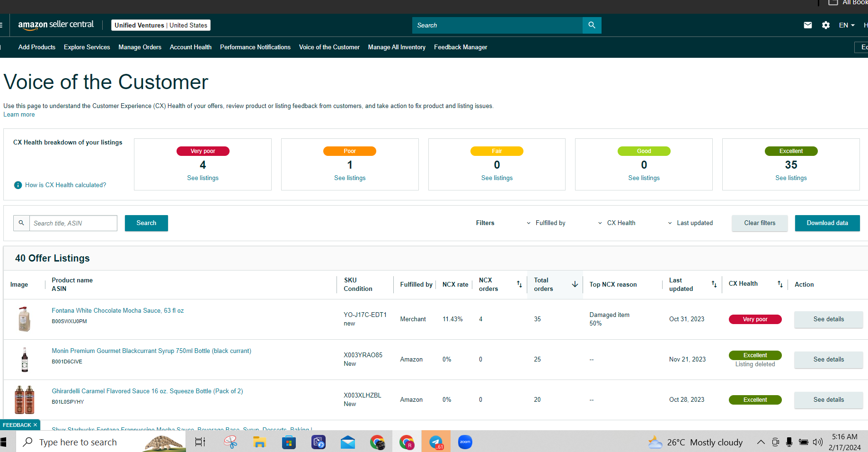Sort by CX Health using its sort arrows

click(780, 284)
